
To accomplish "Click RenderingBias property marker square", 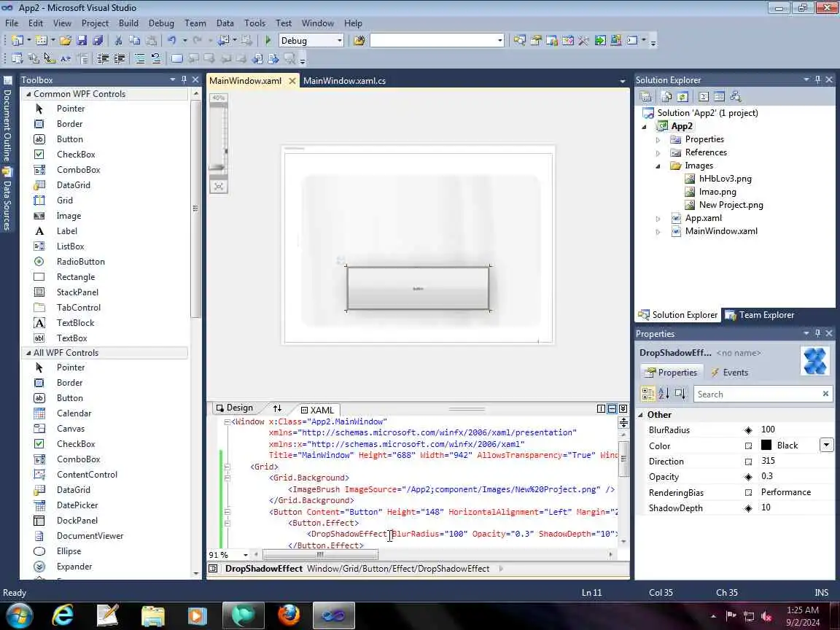I will [x=748, y=492].
